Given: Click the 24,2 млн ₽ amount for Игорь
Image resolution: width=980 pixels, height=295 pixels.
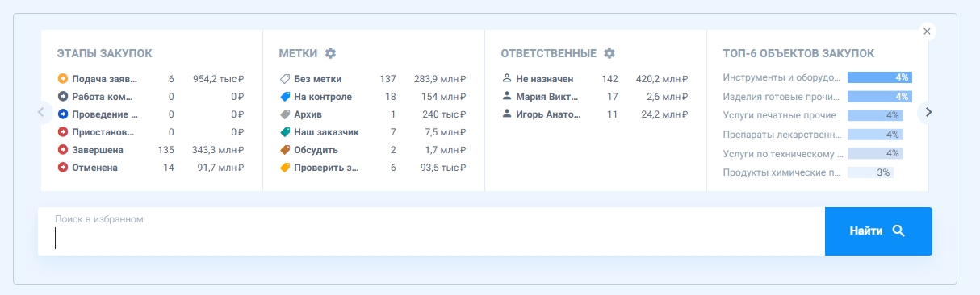Looking at the screenshot, I should [x=665, y=114].
